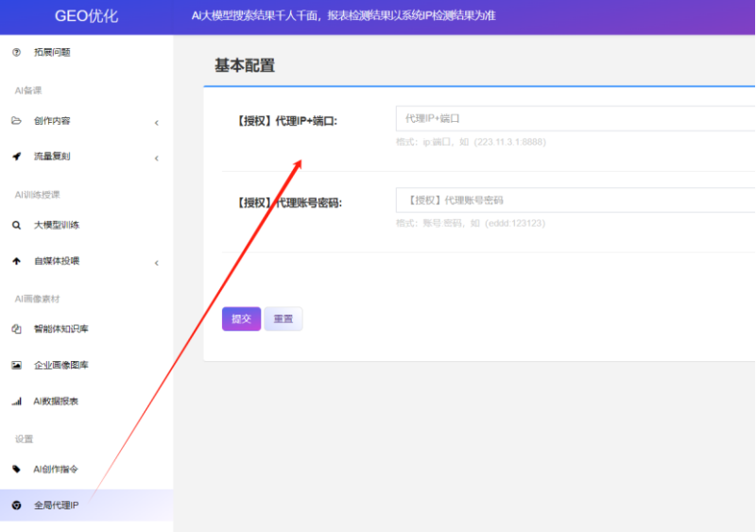Image resolution: width=756 pixels, height=532 pixels.
Task: Expand the 创作内容 submenu chevron
Action: point(157,123)
